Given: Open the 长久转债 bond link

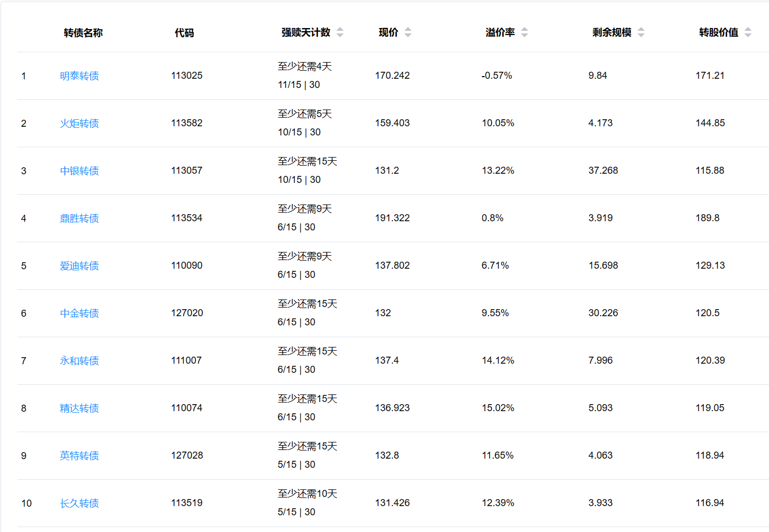Looking at the screenshot, I should (79, 503).
